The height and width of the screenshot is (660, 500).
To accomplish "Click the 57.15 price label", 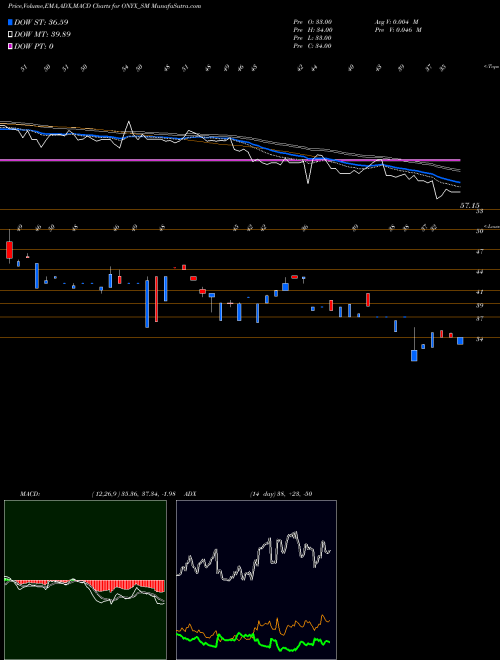I will [470, 205].
